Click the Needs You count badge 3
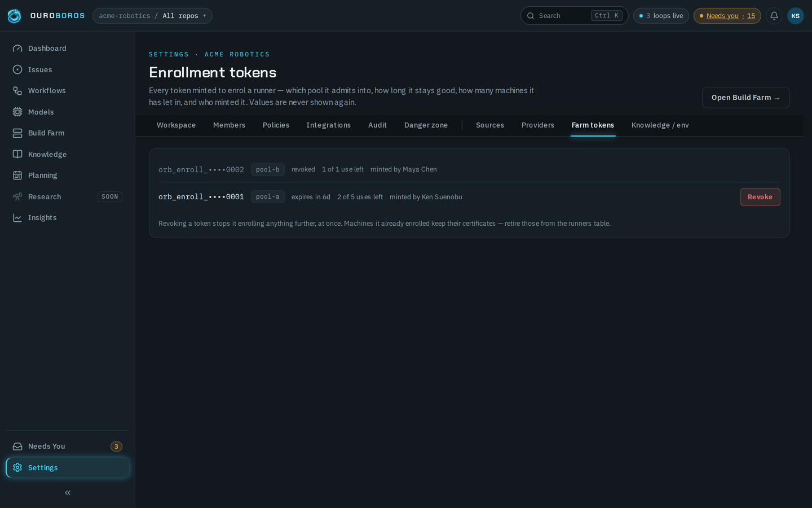812x508 pixels. coord(116,446)
